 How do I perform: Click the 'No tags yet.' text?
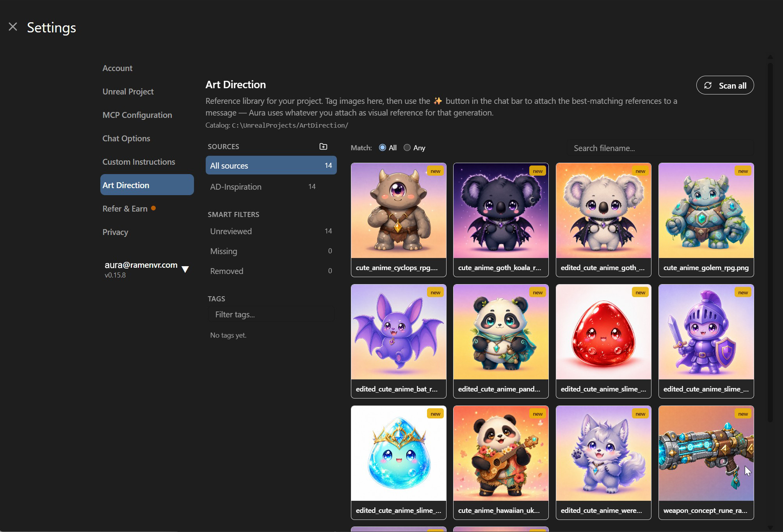click(x=228, y=335)
